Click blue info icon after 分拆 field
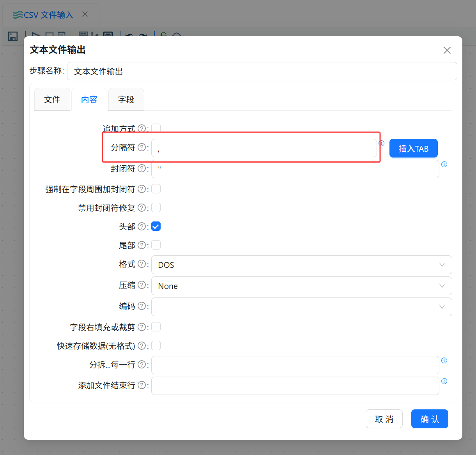This screenshot has height=455, width=476. tap(444, 360)
